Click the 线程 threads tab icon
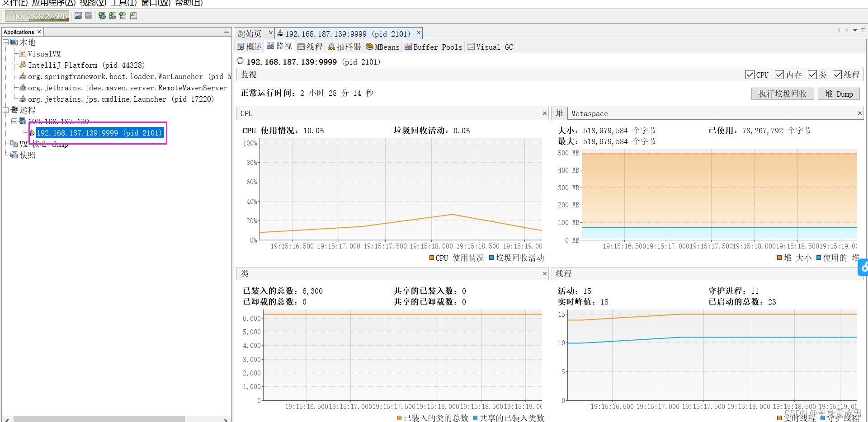 point(301,47)
